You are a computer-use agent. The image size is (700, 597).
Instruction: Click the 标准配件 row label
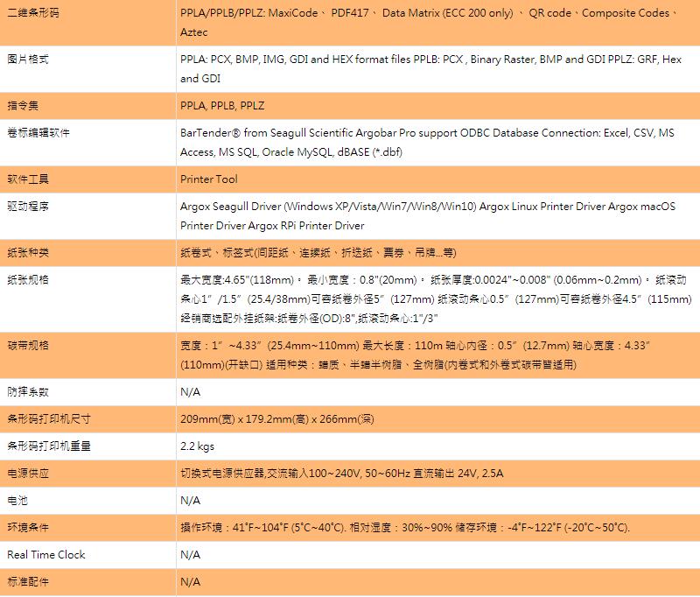[x=28, y=581]
